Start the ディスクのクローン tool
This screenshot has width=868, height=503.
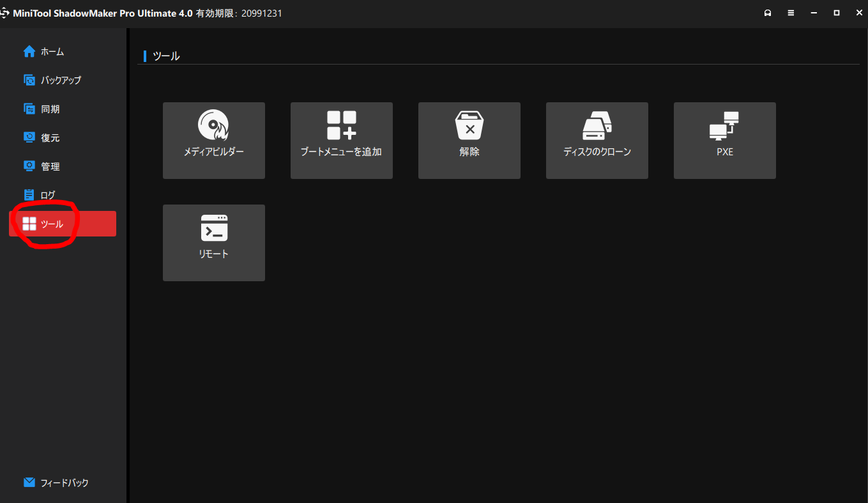(597, 141)
